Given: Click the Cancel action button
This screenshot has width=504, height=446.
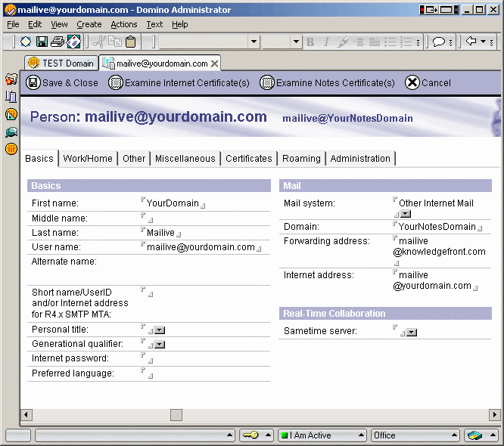Looking at the screenshot, I should 428,83.
